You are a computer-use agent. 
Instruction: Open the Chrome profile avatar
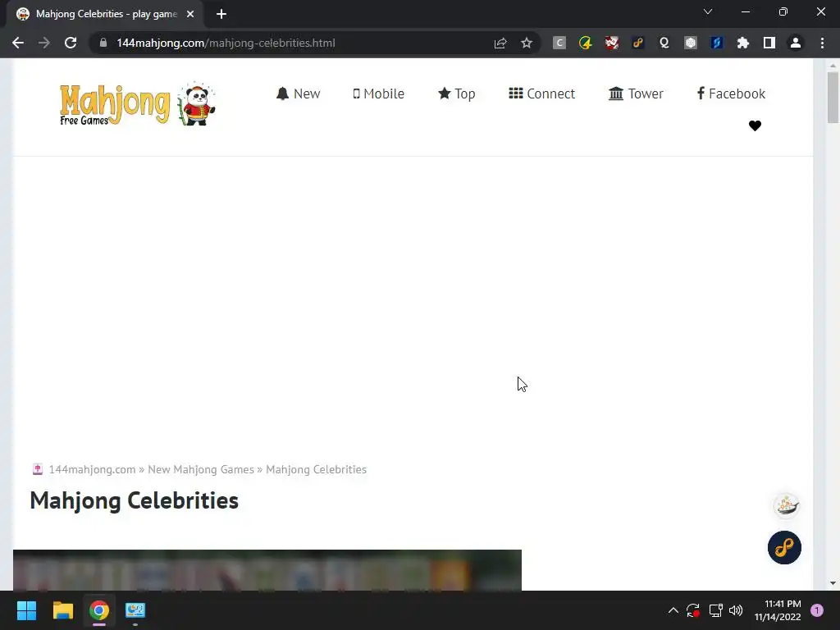[796, 43]
